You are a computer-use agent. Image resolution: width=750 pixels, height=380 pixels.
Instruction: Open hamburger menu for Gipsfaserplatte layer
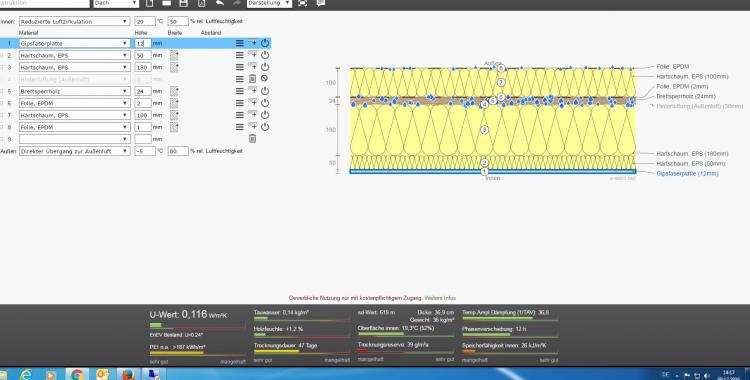click(240, 43)
